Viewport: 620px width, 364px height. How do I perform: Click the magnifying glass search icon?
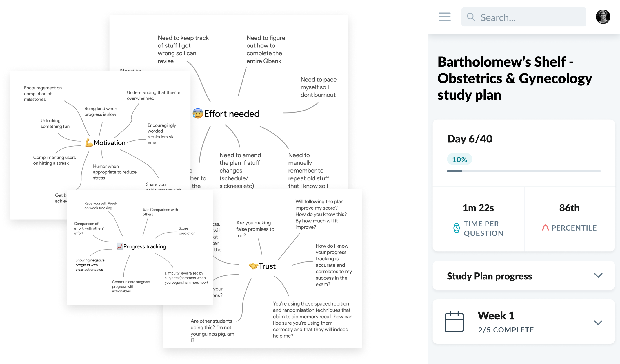[471, 17]
